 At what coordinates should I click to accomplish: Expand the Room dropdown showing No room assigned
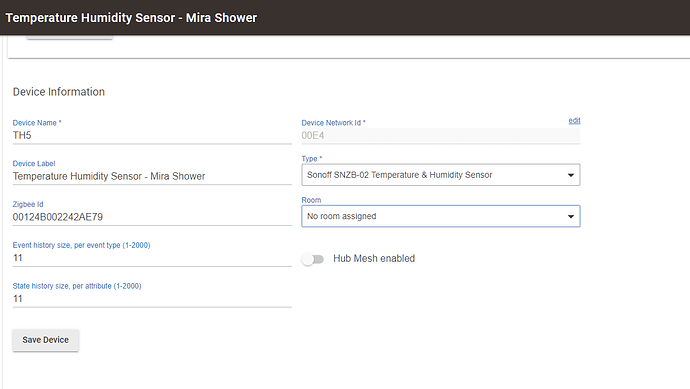[x=440, y=216]
